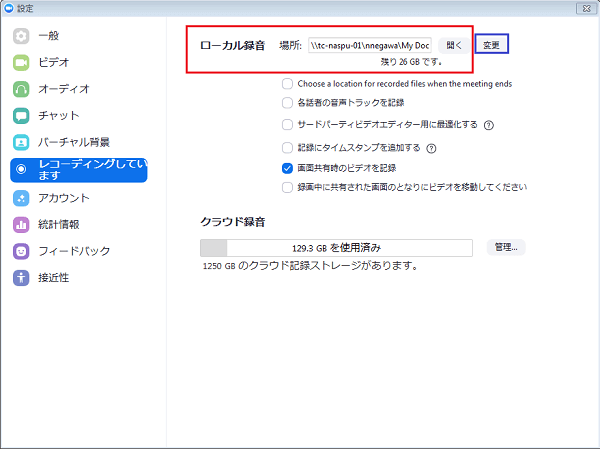Click the 接近性 accessibility icon
Screen dimensions: 600x449
(x=21, y=278)
